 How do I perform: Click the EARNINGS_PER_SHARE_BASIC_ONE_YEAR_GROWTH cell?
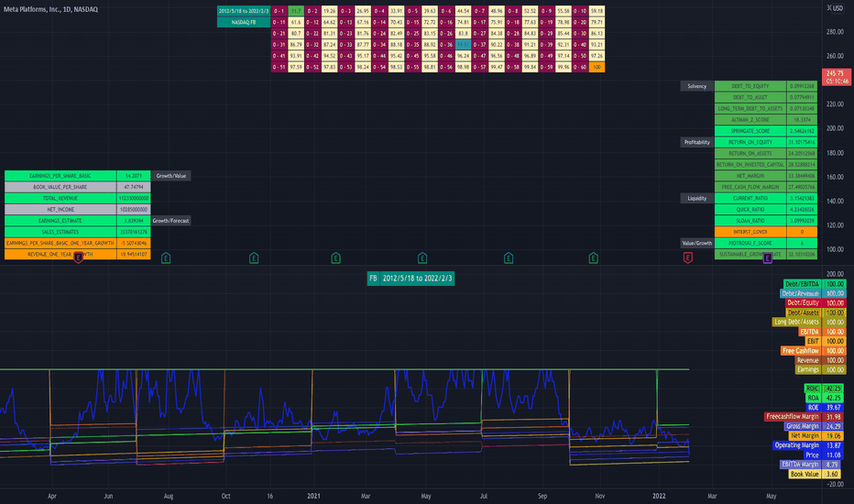(x=60, y=243)
